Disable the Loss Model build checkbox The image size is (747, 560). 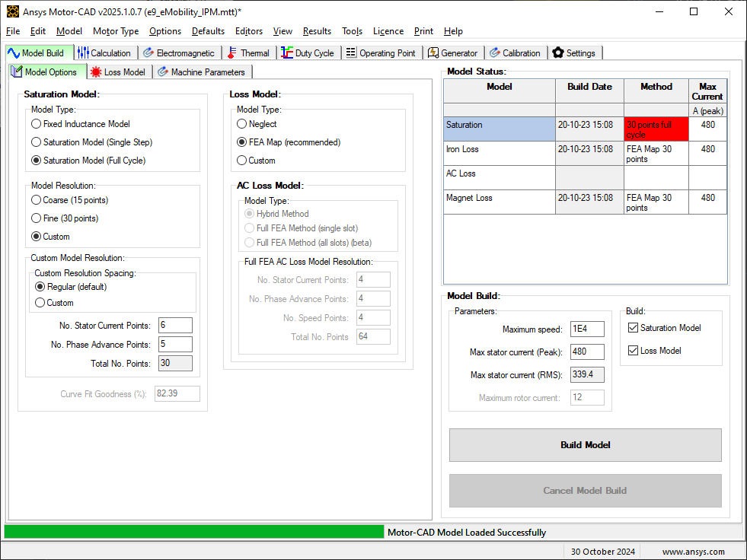point(633,351)
